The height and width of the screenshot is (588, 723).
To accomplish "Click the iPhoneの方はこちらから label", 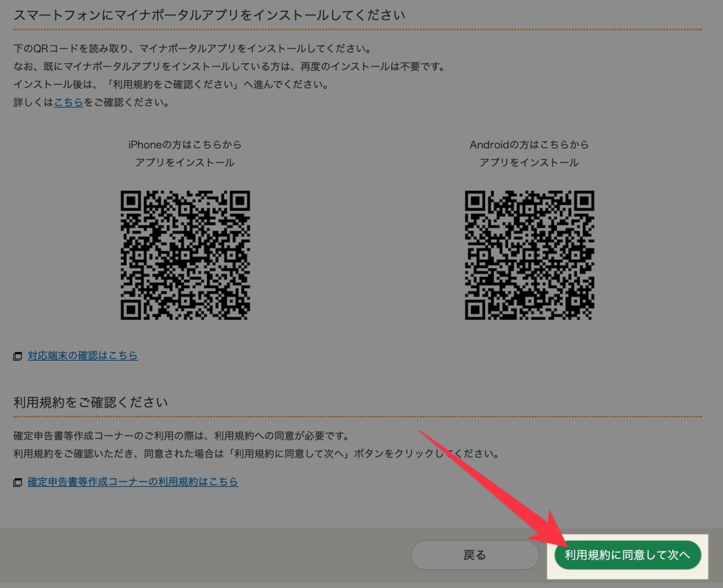I will (x=185, y=144).
